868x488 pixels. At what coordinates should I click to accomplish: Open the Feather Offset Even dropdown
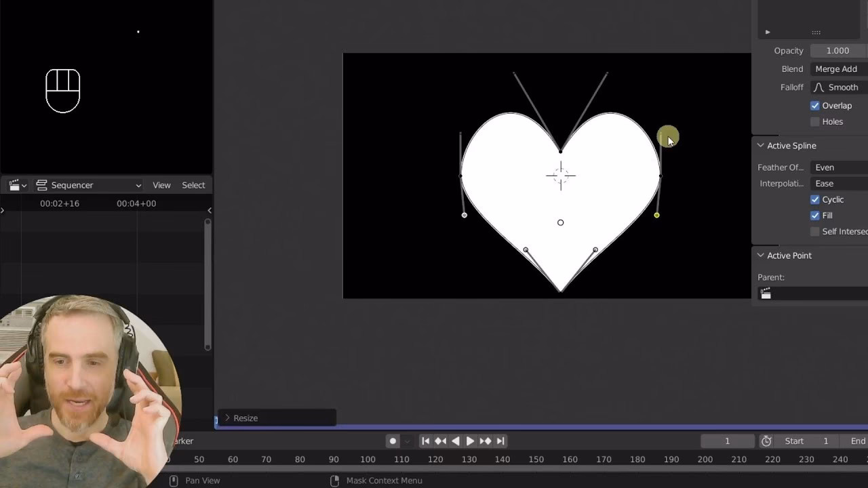point(839,167)
